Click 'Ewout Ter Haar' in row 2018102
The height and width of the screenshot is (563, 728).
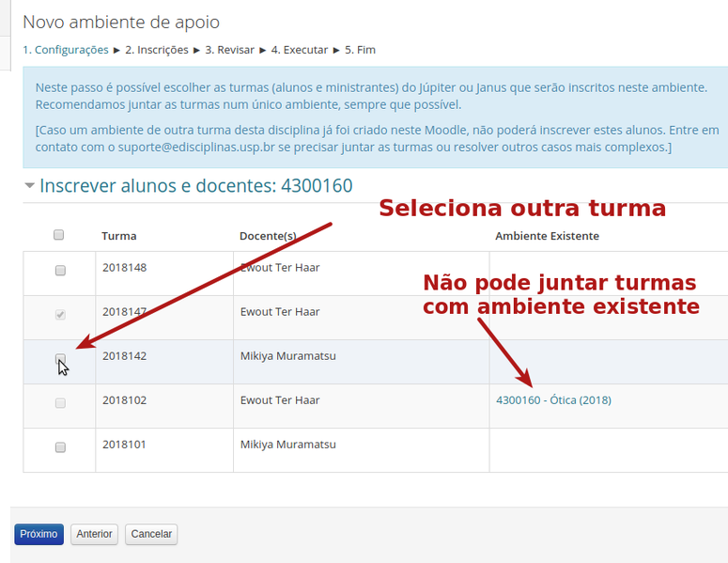280,400
